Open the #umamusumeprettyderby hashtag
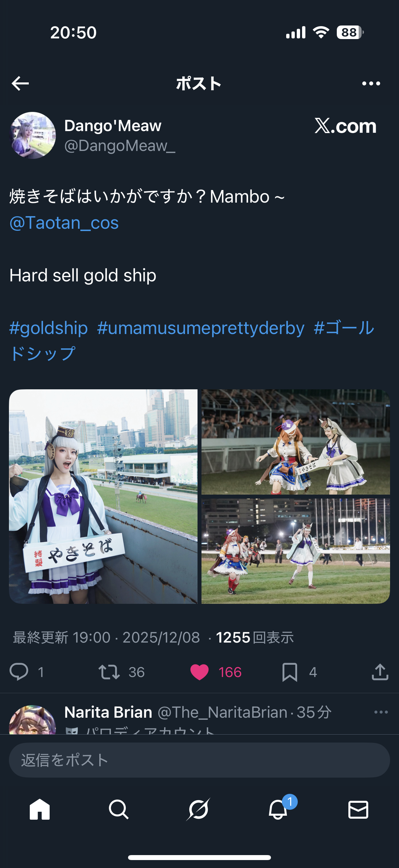This screenshot has height=868, width=399. pyautogui.click(x=201, y=328)
